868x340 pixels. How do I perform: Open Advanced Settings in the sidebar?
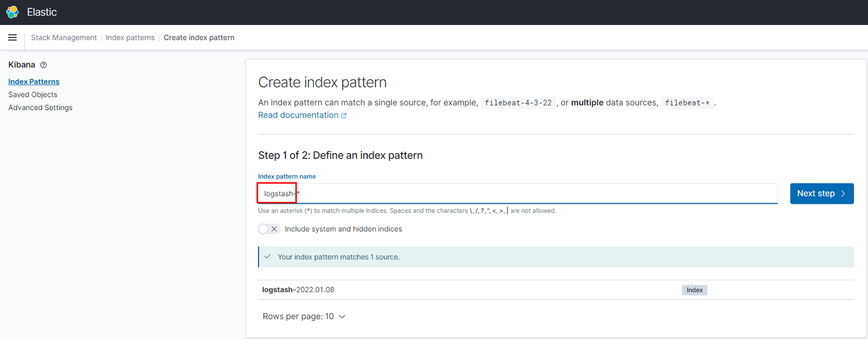(40, 108)
